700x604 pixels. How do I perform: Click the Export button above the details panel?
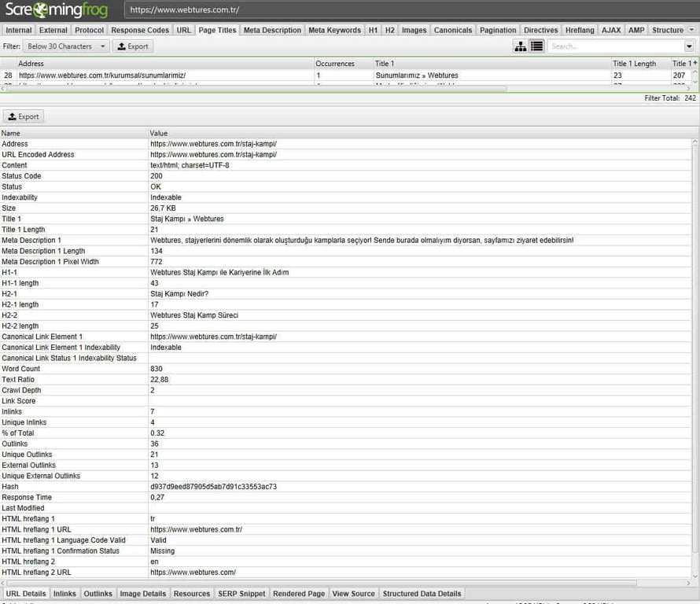click(23, 116)
